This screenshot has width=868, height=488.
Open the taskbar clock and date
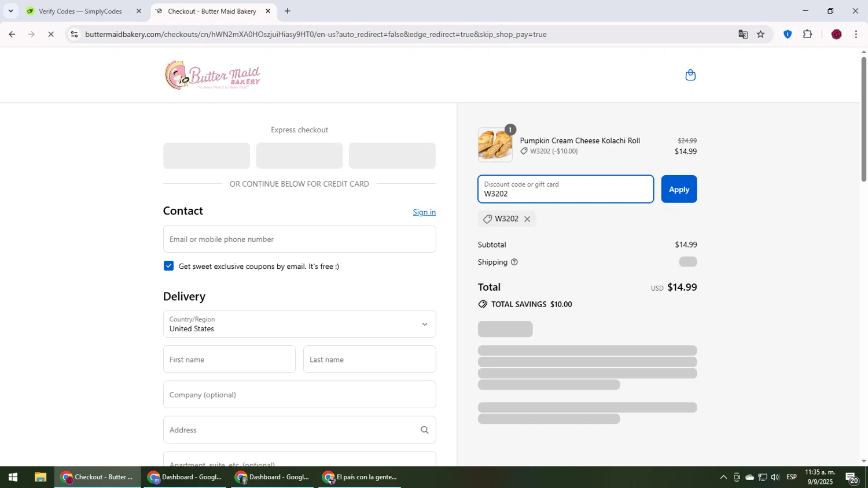pyautogui.click(x=821, y=477)
